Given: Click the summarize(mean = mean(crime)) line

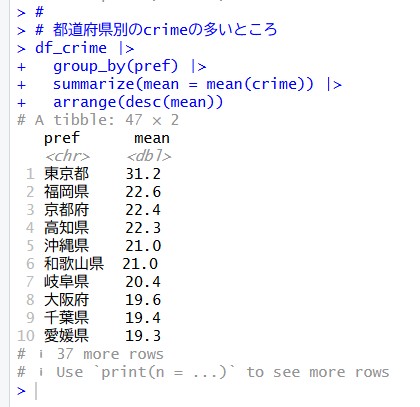Looking at the screenshot, I should click(x=179, y=84).
